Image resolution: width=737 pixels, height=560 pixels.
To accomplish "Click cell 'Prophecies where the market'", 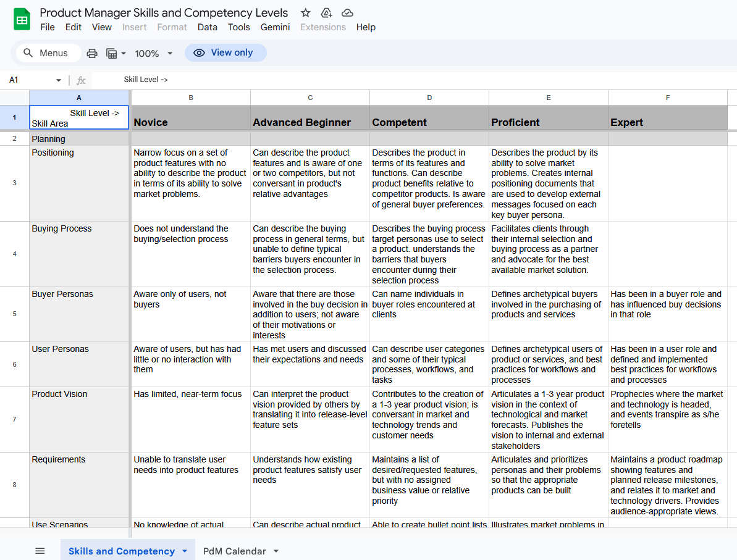I will pos(668,419).
